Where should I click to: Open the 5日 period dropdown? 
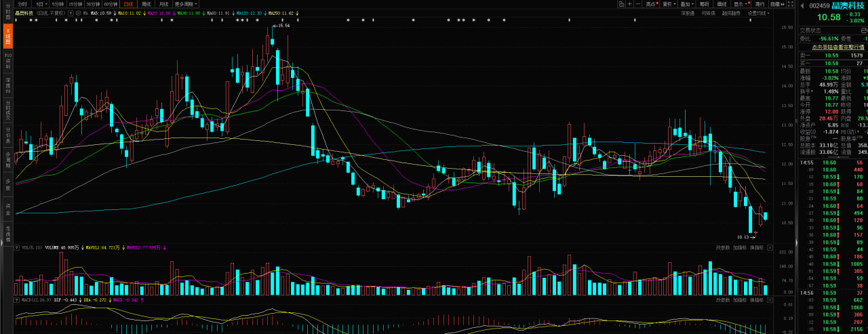pyautogui.click(x=41, y=4)
